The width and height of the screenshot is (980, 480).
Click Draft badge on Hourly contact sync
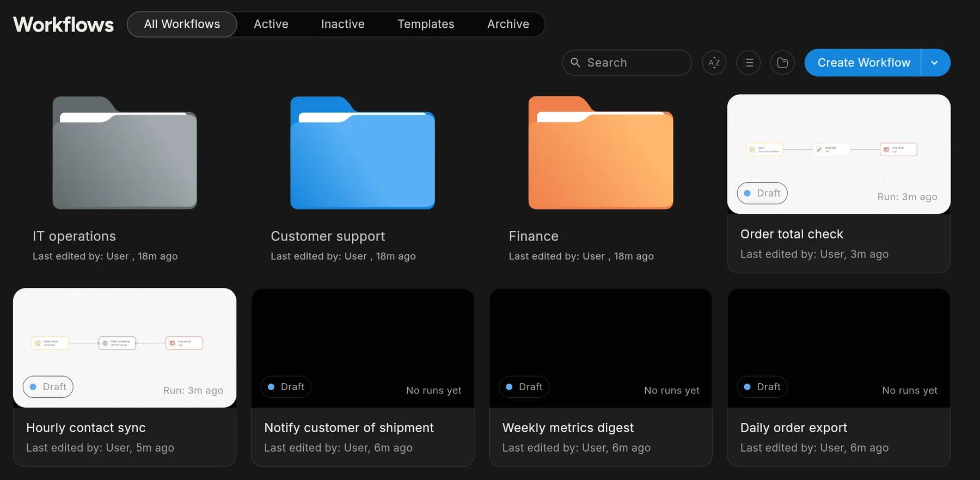48,387
